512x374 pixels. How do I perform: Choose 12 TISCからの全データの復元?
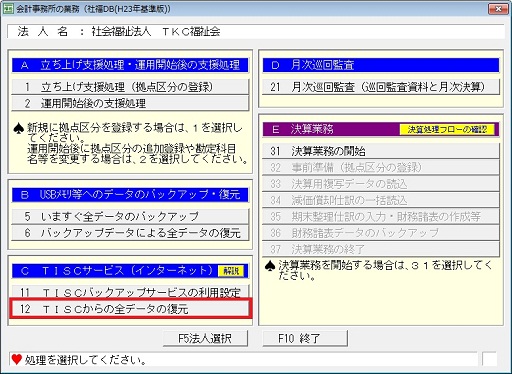(130, 309)
